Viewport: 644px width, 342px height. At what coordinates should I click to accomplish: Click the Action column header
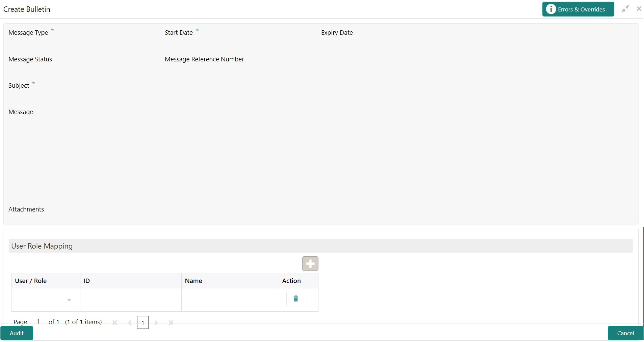tap(297, 281)
